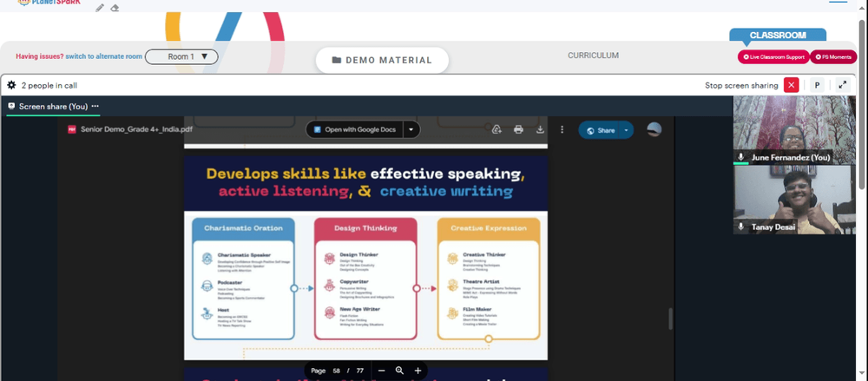Click the PDF file type icon
This screenshot has height=381, width=868.
(71, 129)
